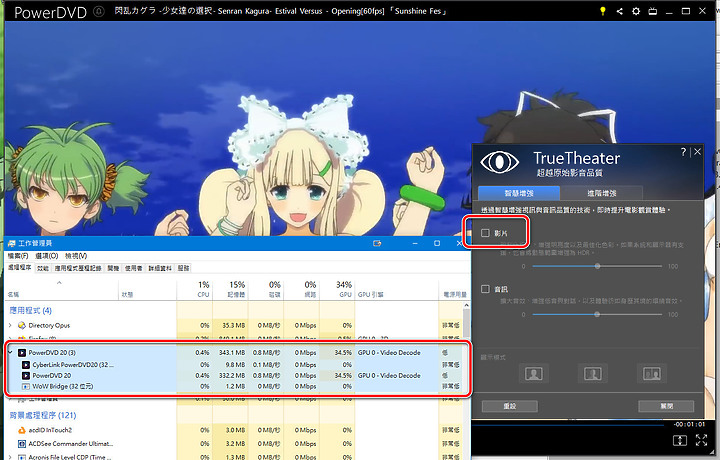Switch to the 效能 performance tab
Viewport: 720px width, 460px height.
(43, 268)
